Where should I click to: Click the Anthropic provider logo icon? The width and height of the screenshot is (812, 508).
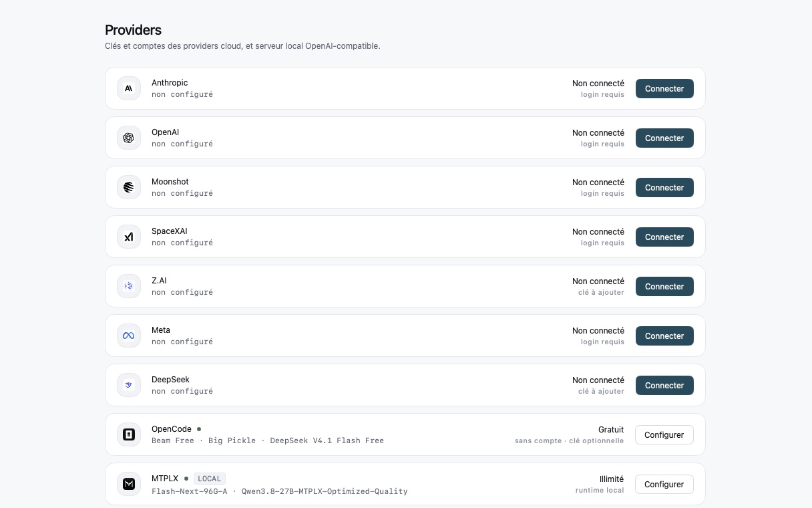pyautogui.click(x=129, y=88)
